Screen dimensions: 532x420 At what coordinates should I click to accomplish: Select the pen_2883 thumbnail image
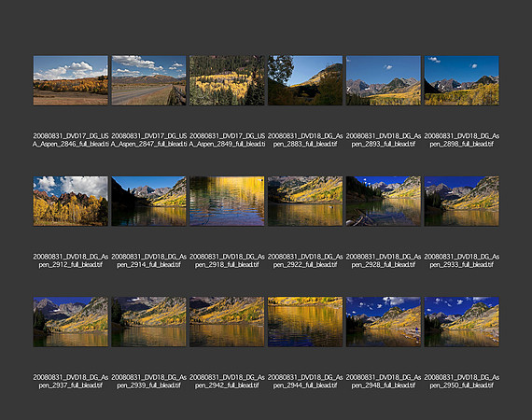click(x=305, y=80)
